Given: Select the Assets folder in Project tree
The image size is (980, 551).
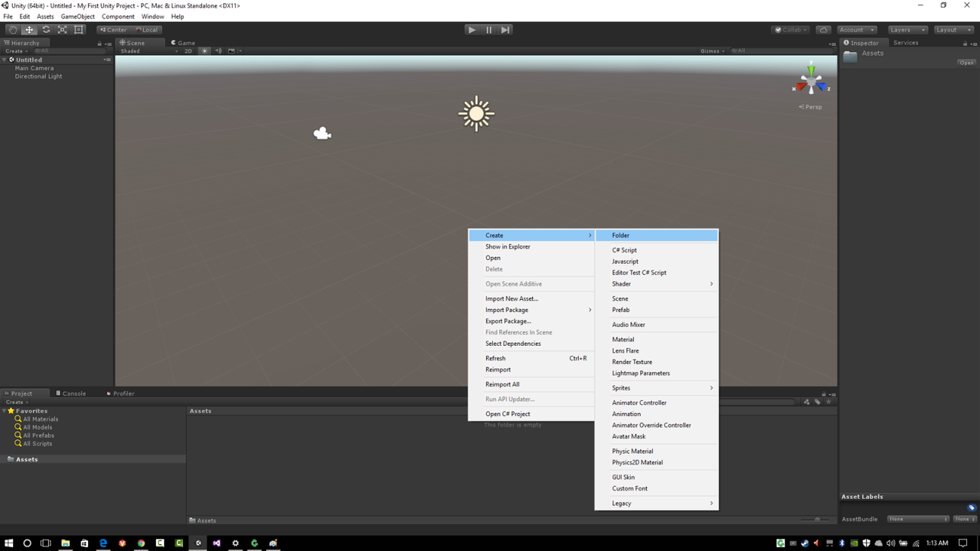Looking at the screenshot, I should pos(27,459).
